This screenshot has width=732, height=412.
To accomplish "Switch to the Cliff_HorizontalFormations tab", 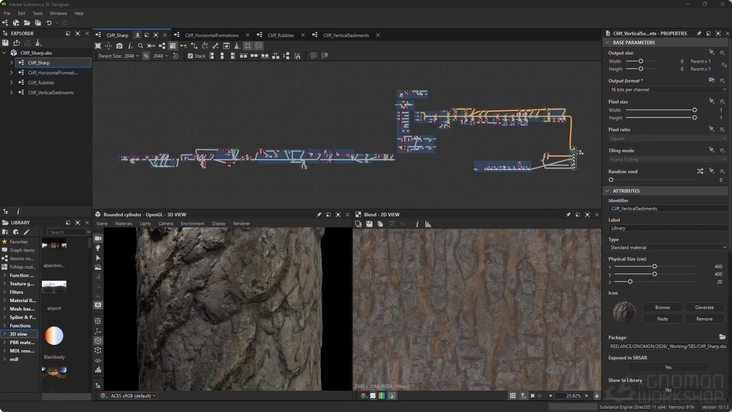I will pyautogui.click(x=211, y=35).
